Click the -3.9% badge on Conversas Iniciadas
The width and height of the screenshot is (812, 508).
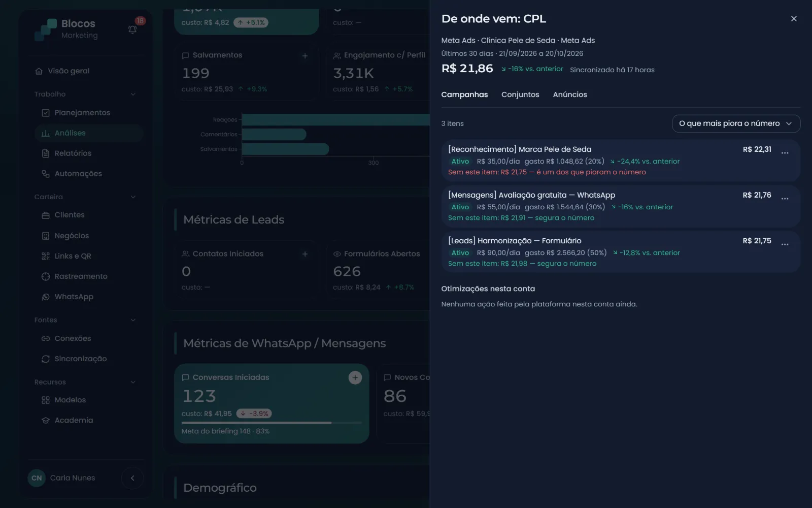point(254,414)
